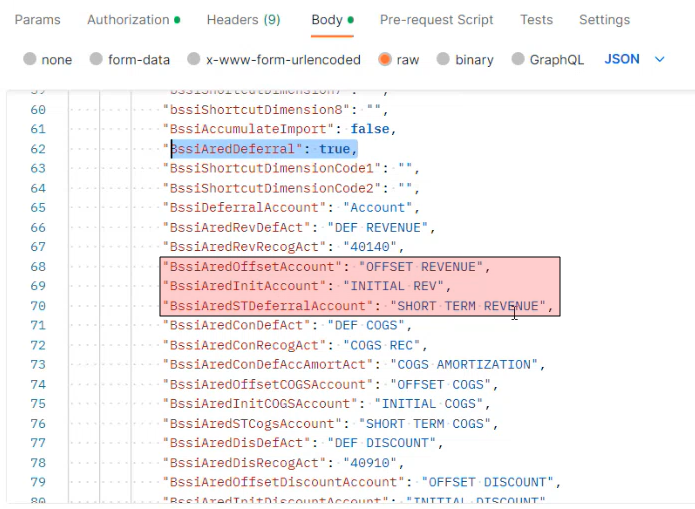
Task: Open the JSON format dropdown
Action: coord(634,59)
